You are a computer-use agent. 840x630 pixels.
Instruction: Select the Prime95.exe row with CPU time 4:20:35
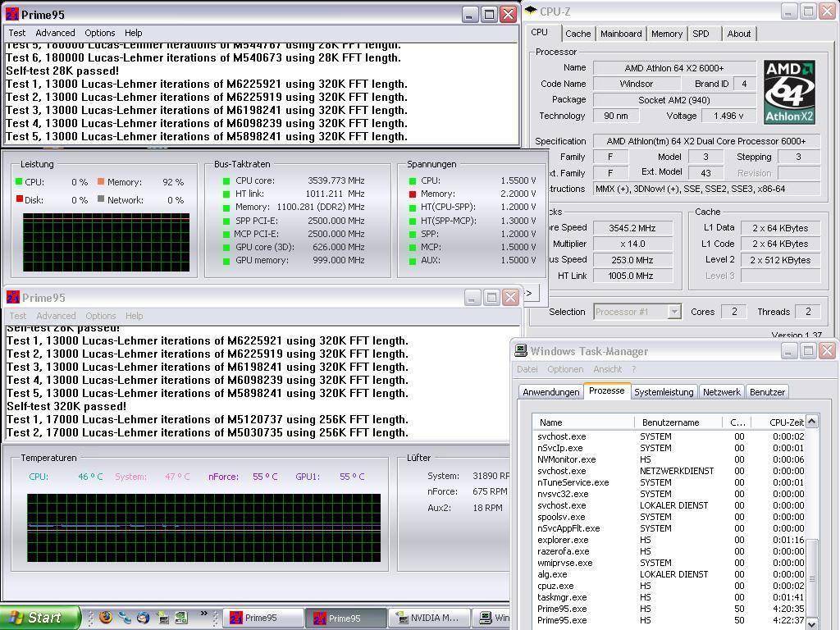point(669,609)
